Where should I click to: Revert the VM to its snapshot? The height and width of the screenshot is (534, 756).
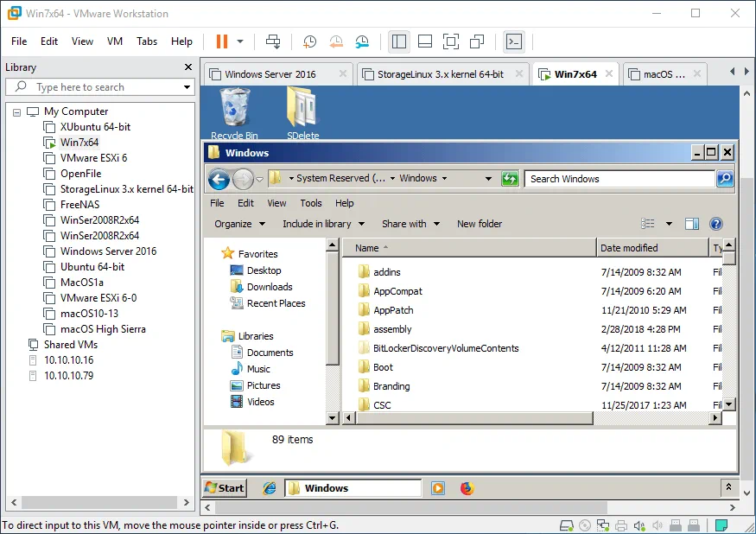pos(335,41)
